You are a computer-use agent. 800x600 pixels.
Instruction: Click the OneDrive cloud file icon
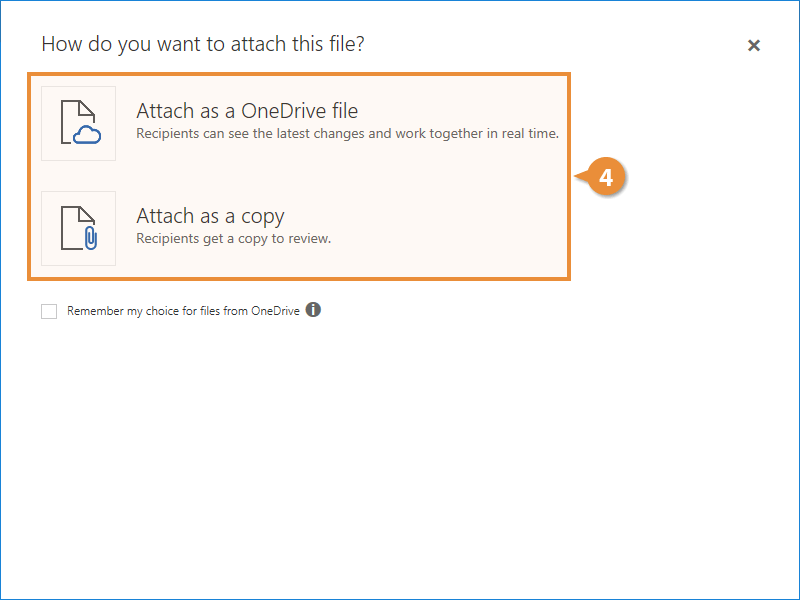78,123
